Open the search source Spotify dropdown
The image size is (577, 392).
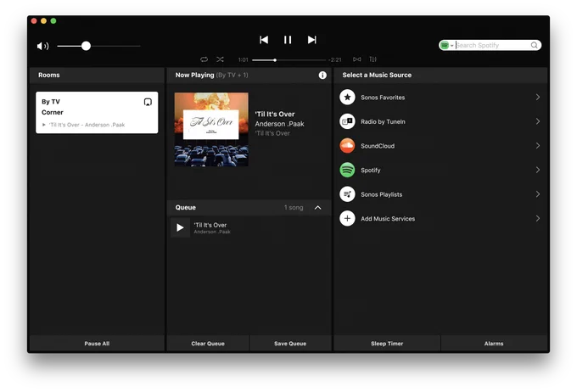[x=446, y=45]
